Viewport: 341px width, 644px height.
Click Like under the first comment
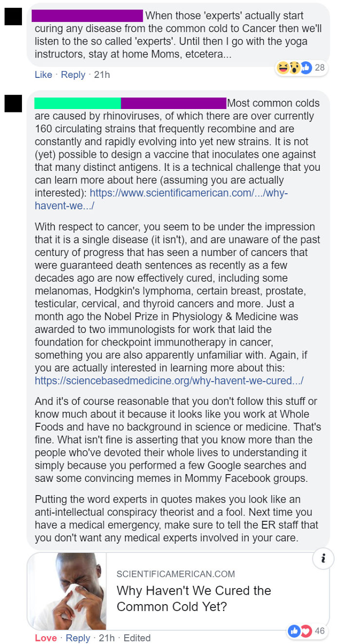pyautogui.click(x=43, y=74)
